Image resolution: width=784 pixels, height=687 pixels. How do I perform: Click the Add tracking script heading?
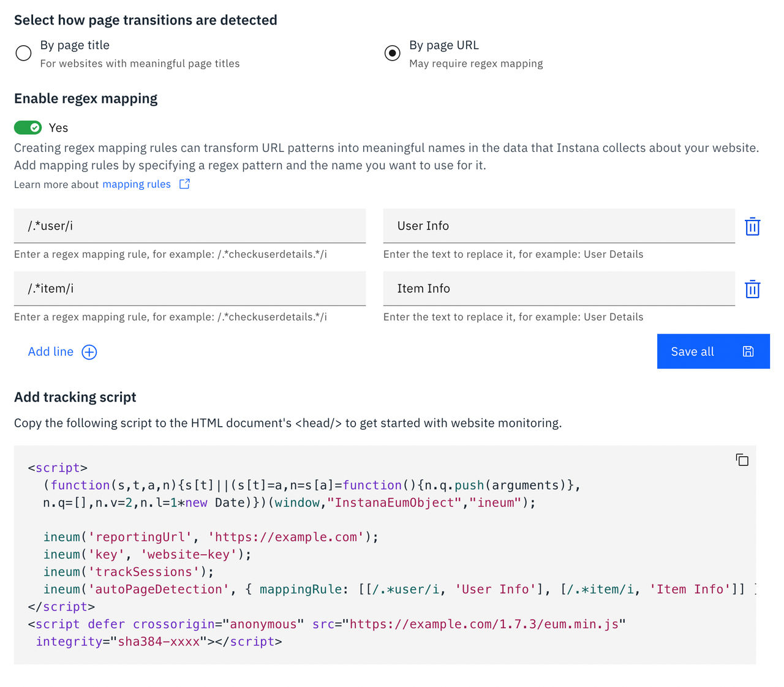(75, 397)
